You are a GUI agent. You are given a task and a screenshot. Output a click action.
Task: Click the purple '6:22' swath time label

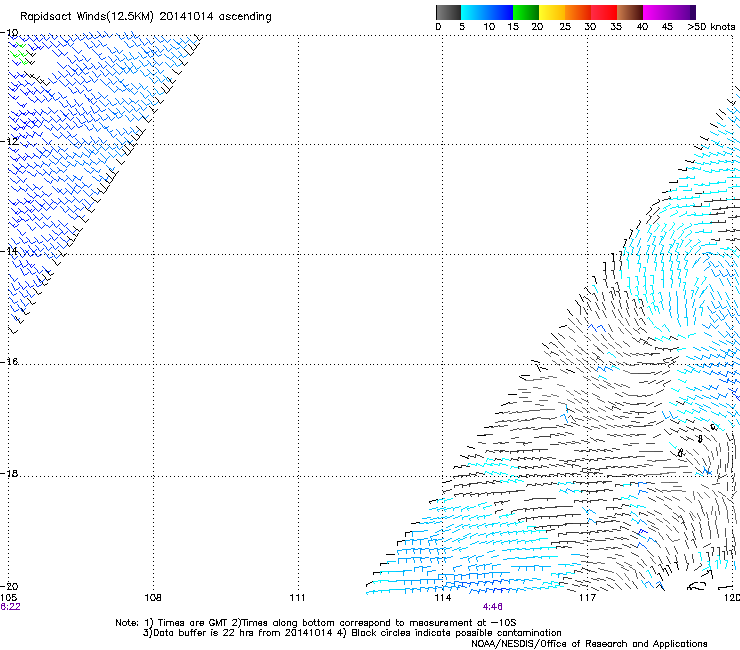pyautogui.click(x=10, y=607)
